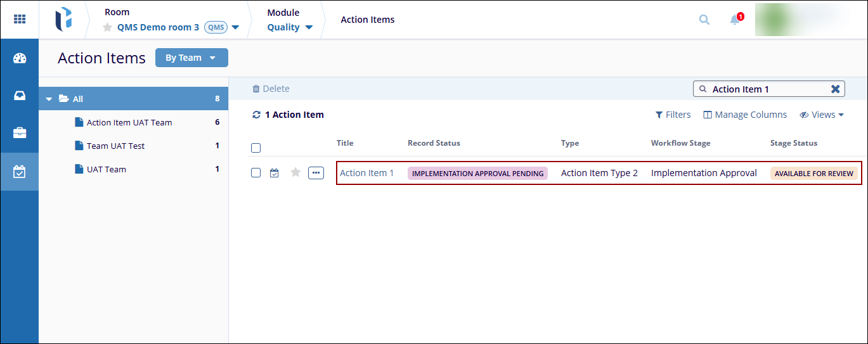
Task: Expand the Views dropdown
Action: (822, 115)
